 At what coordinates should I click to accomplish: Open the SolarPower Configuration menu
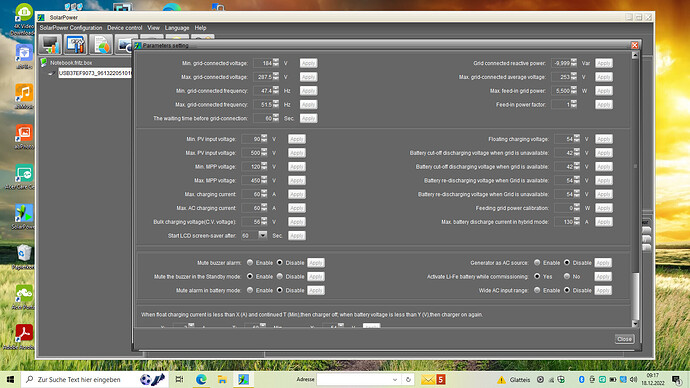click(71, 28)
